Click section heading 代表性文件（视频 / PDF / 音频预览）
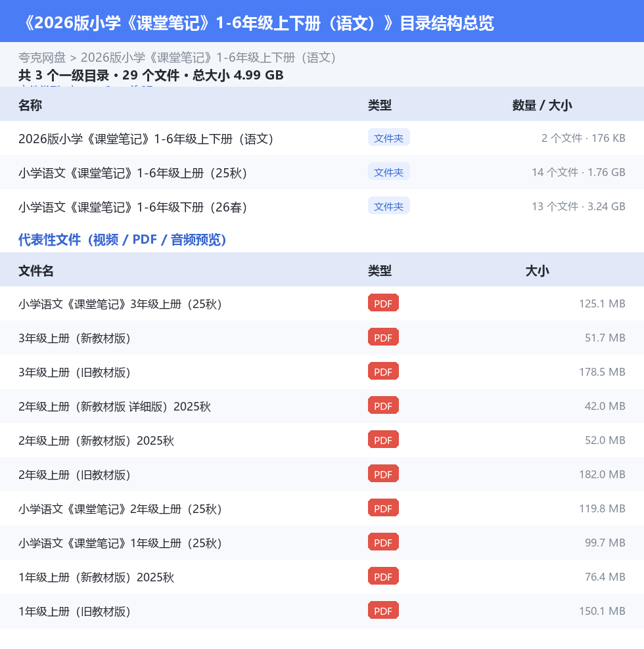This screenshot has height=649, width=644. click(x=122, y=240)
